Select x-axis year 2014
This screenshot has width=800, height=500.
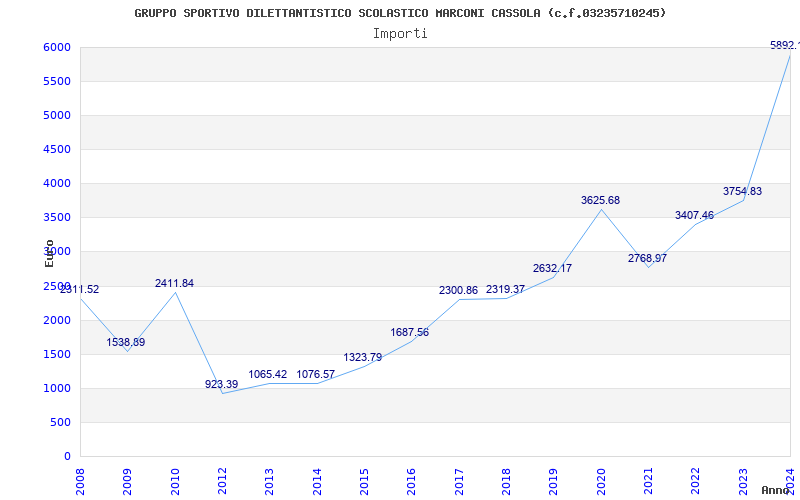click(317, 482)
